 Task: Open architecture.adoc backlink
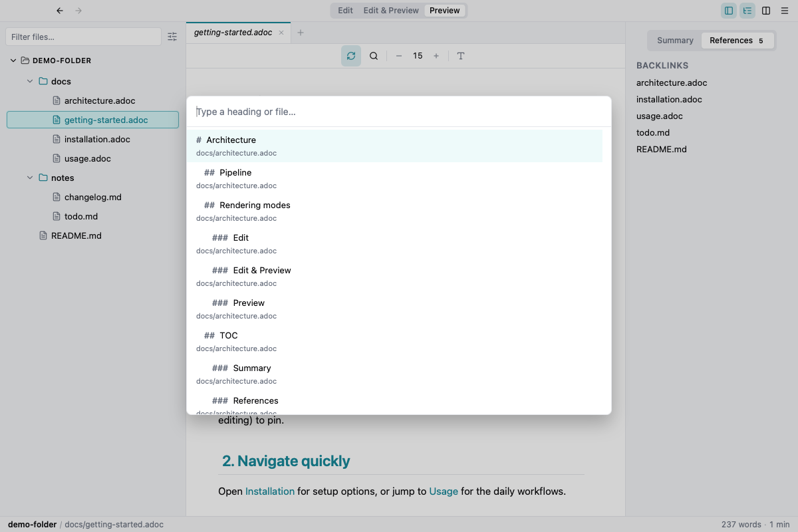[x=672, y=83]
